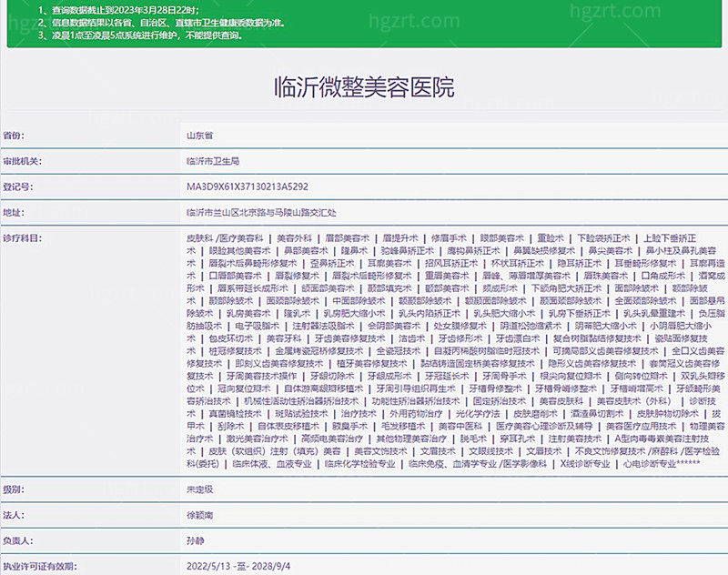728x575 pixels.
Task: Click 下睑袋矫正术 entry
Action: coord(603,238)
